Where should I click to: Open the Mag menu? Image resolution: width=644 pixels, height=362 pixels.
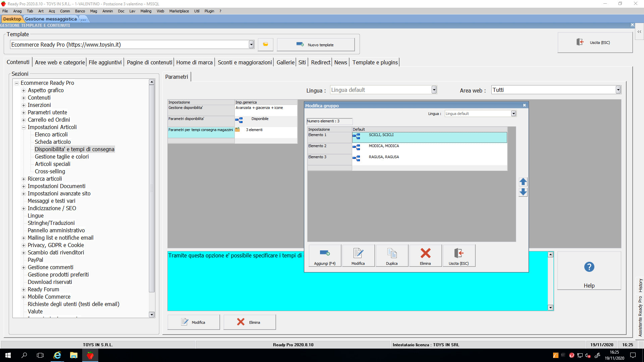click(94, 11)
